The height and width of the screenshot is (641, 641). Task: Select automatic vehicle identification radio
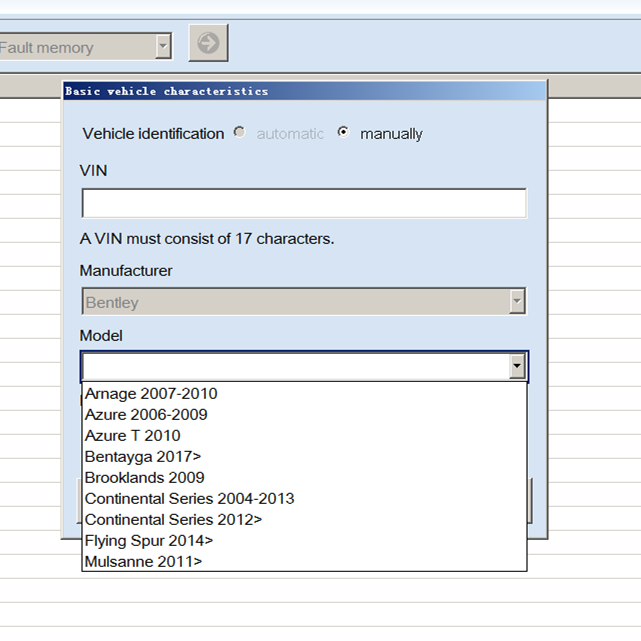point(239,132)
